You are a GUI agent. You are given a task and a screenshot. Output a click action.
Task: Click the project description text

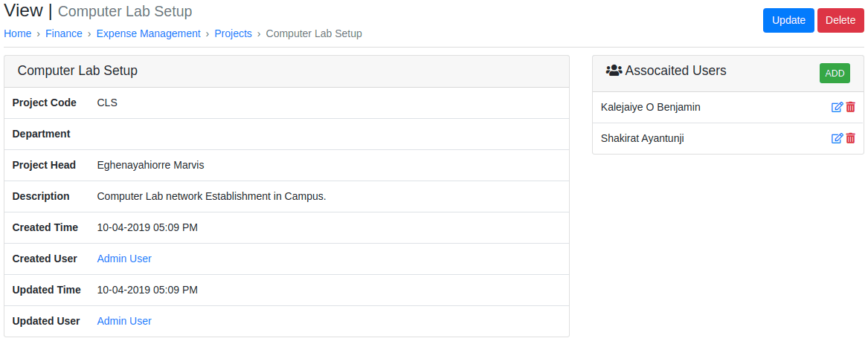211,196
